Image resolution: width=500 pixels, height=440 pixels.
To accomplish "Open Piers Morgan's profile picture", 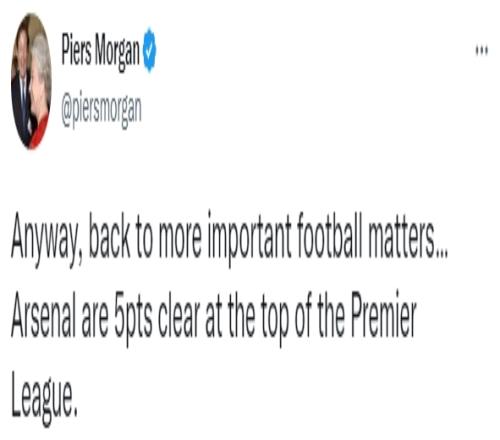I will 31,81.
